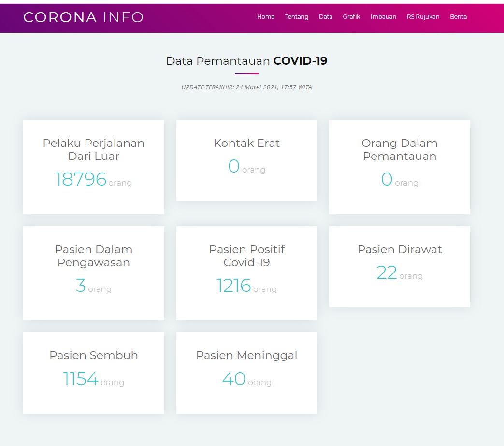504x446 pixels.
Task: Open the Pasien Meninggal card
Action: (x=246, y=373)
